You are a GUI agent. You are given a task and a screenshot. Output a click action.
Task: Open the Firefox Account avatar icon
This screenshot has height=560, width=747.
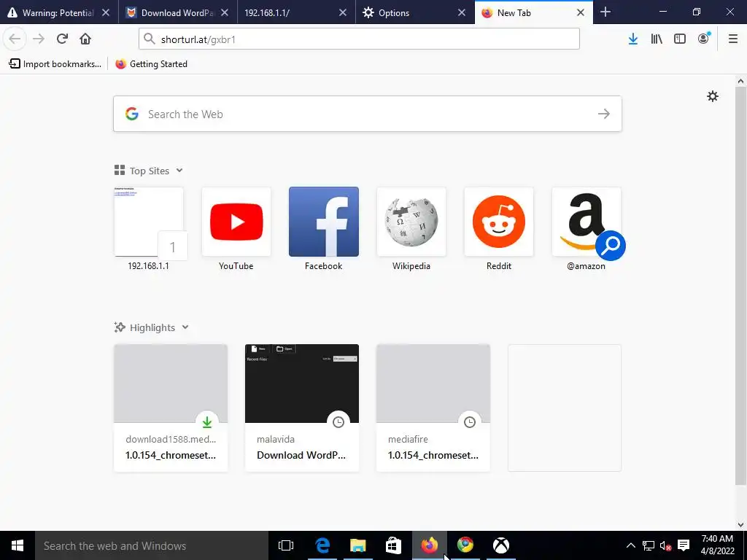[x=704, y=39]
